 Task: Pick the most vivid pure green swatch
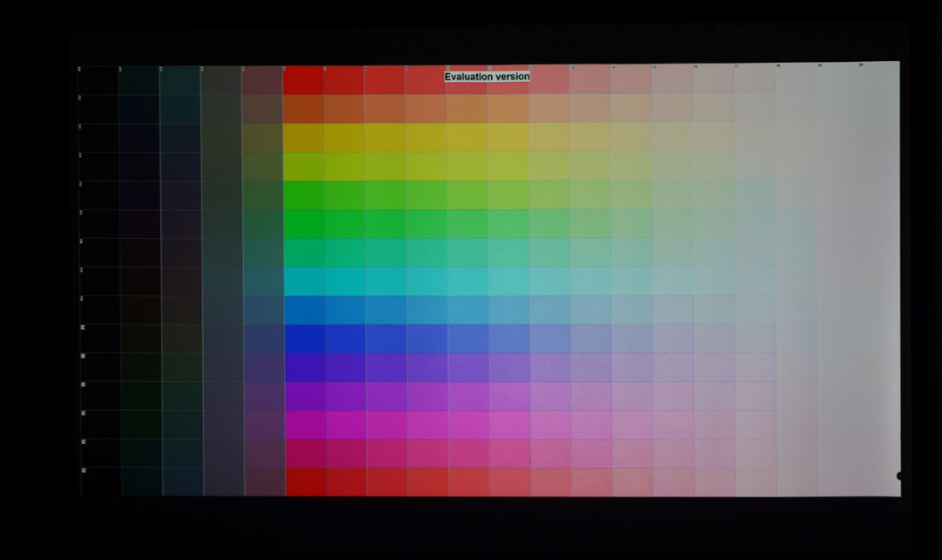click(303, 223)
